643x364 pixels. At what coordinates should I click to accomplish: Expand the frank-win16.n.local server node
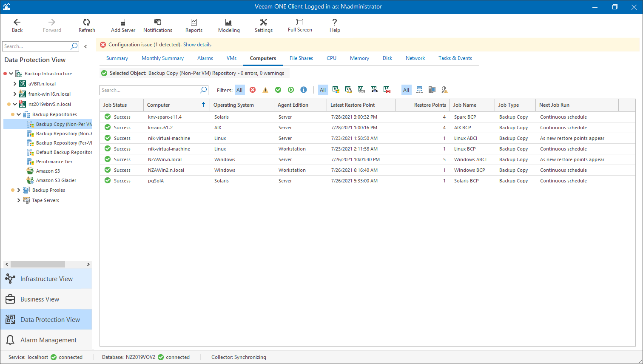pyautogui.click(x=15, y=94)
